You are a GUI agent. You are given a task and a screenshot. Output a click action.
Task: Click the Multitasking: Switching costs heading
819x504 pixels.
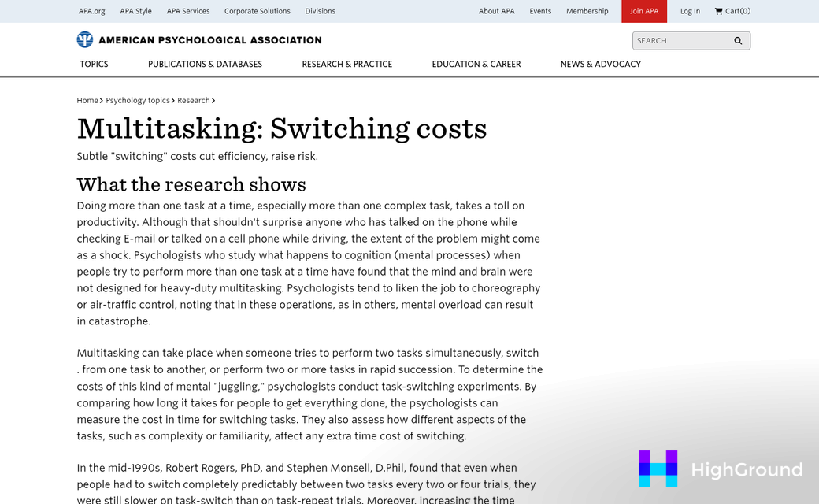282,128
